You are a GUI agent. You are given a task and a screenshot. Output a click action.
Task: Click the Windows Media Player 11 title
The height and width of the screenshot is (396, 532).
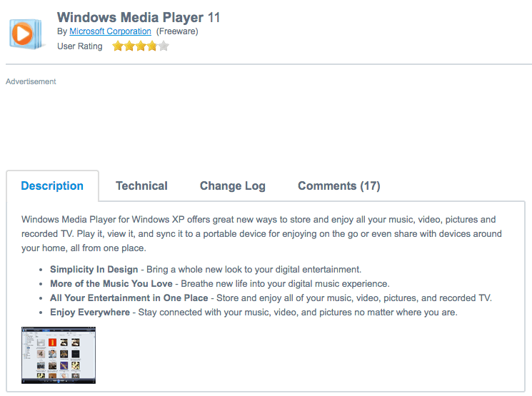(139, 17)
